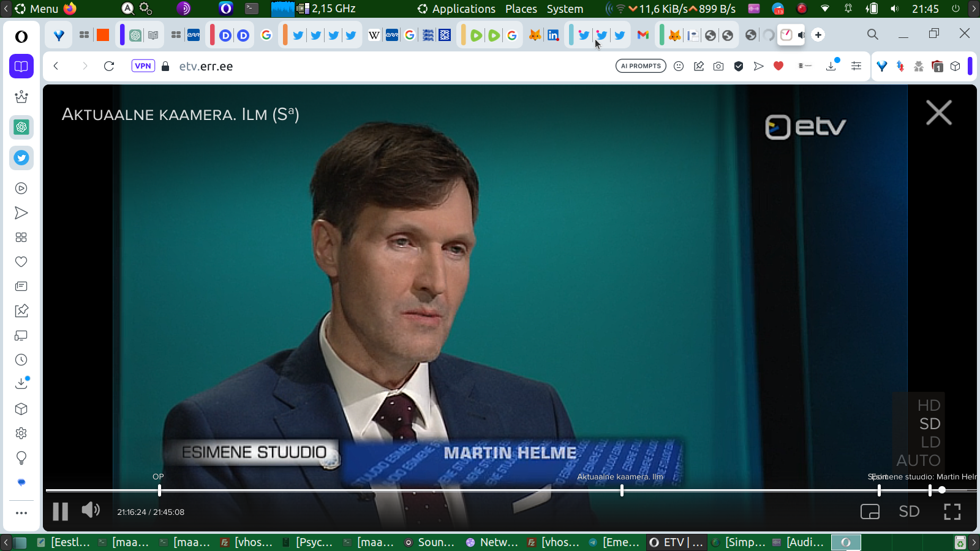Open bookmarks heart icon in sidebar

21,262
